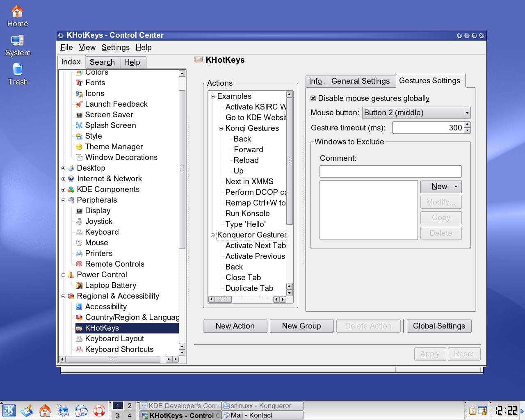Collapse the Konqueror Gestures group
The height and width of the screenshot is (420, 525).
click(212, 235)
